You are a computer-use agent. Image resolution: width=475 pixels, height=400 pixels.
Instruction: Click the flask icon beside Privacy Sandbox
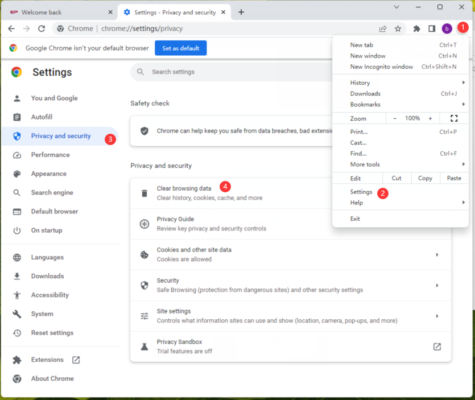(144, 347)
